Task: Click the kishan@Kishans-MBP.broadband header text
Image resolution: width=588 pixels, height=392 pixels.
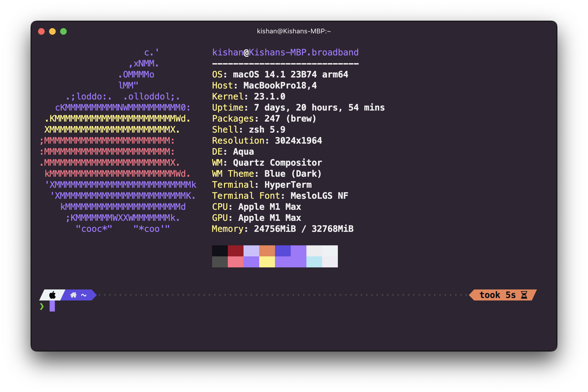Action: 285,52
